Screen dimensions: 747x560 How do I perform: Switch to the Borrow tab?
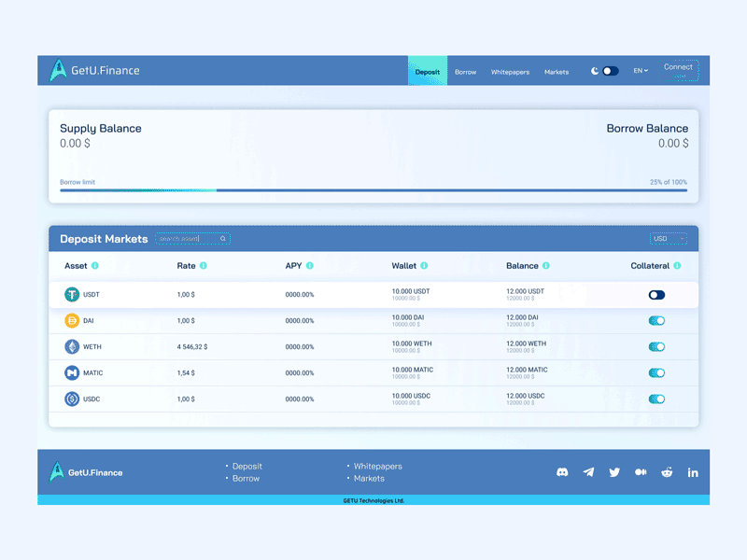(x=465, y=72)
